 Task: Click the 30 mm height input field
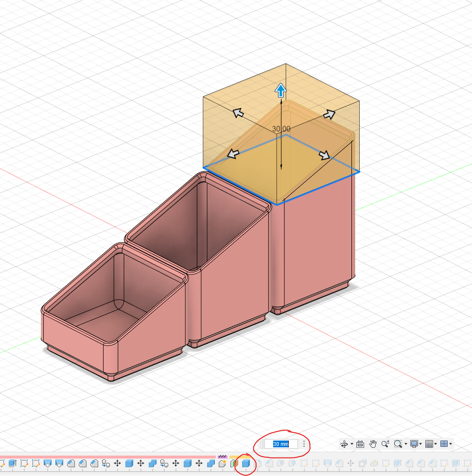click(x=281, y=444)
